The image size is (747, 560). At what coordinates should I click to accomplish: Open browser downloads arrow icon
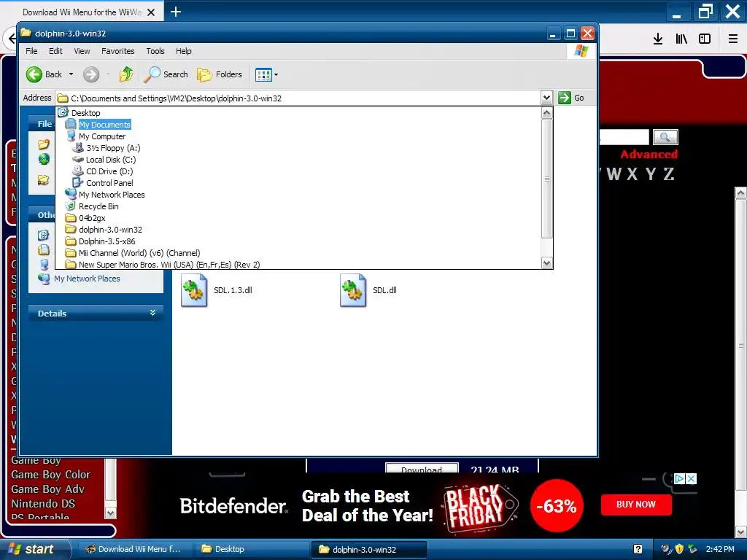(658, 39)
